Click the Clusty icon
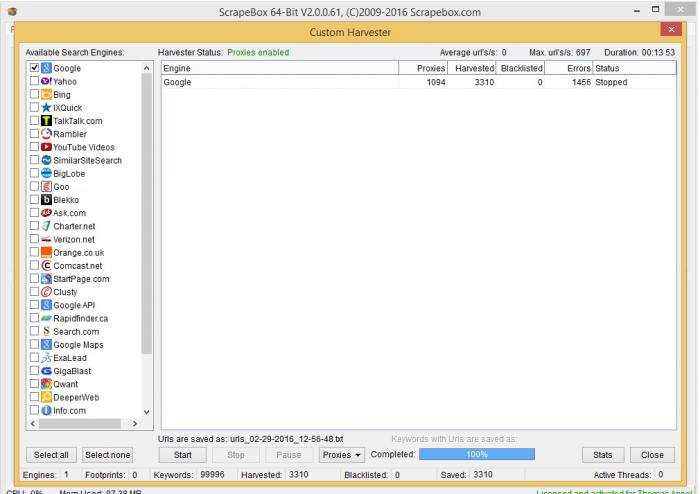Viewport: 700px width, 494px height. point(46,292)
